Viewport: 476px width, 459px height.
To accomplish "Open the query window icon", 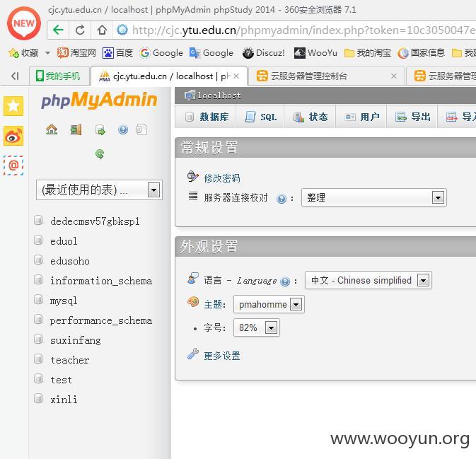I will [x=100, y=130].
